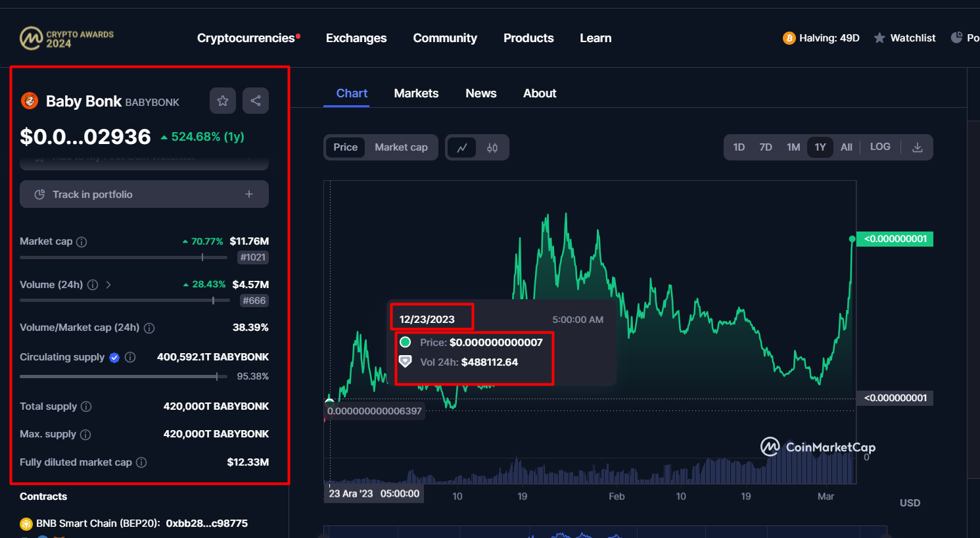Open the share icon next to Baby Bonk
This screenshot has height=538, width=980.
256,101
